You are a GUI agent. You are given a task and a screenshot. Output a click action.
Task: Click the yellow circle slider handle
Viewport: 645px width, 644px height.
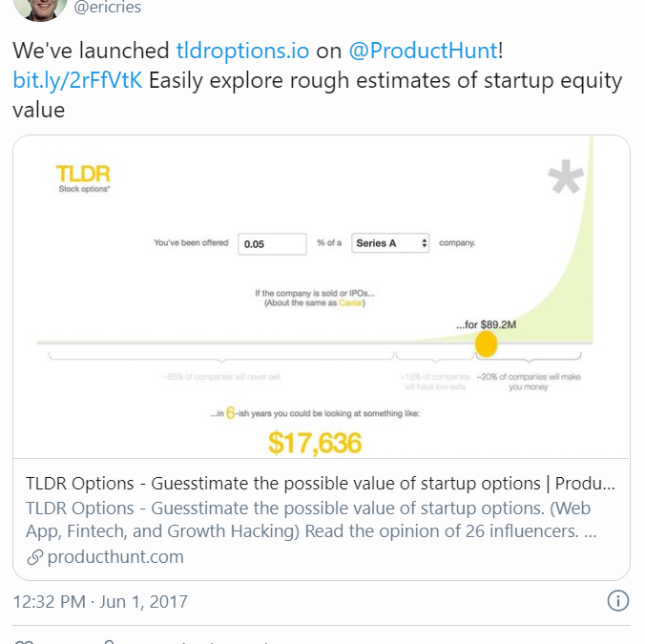487,343
